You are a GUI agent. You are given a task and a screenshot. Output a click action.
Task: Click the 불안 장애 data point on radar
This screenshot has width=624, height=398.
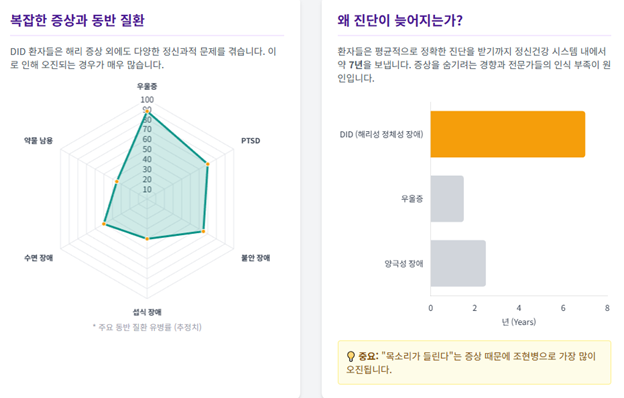203,231
